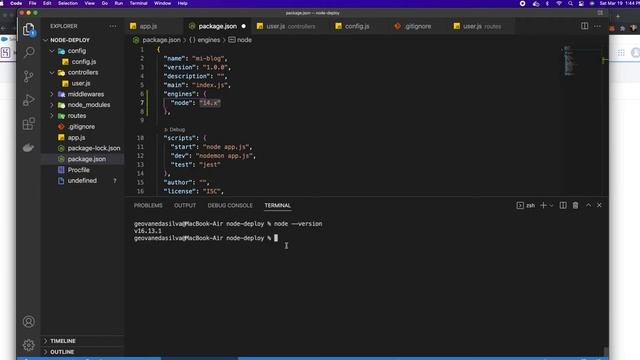Viewport: 640px width, 360px height.
Task: Switch to the PROBLEMS panel tab
Action: pyautogui.click(x=148, y=205)
